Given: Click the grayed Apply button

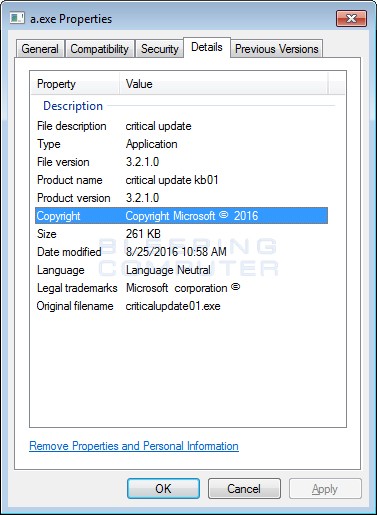Looking at the screenshot, I should click(x=325, y=489).
